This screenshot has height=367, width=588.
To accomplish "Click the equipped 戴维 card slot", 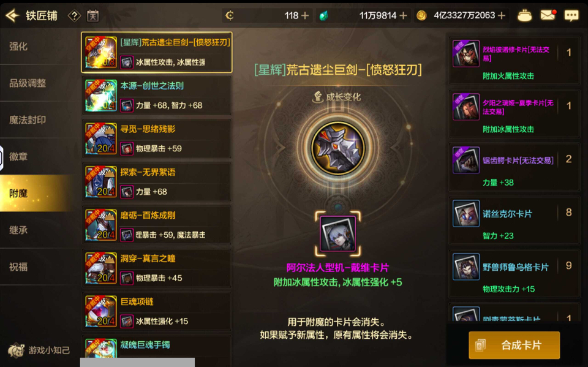I will tap(338, 233).
